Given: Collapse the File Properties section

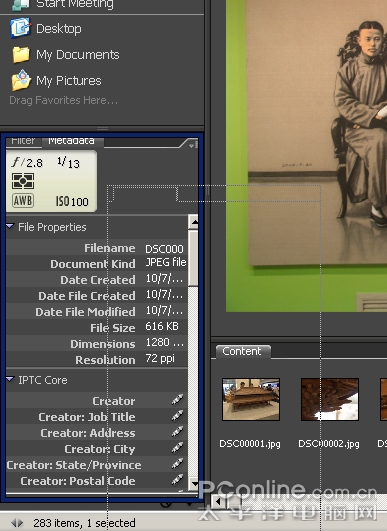Looking at the screenshot, I should click(10, 226).
